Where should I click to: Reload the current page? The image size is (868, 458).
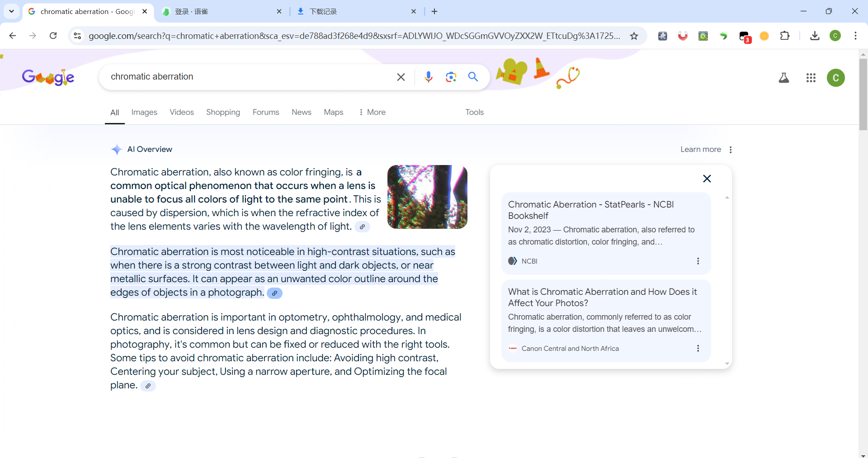click(x=53, y=36)
